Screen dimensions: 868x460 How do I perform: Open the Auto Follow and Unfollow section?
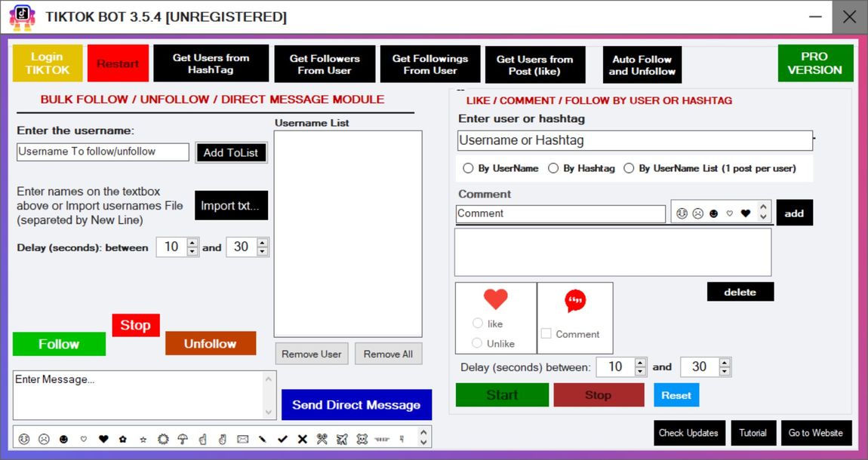coord(642,63)
